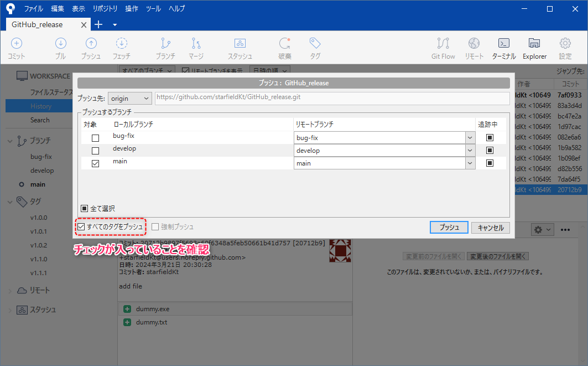Toggle tracking checkbox for develop row

(490, 151)
